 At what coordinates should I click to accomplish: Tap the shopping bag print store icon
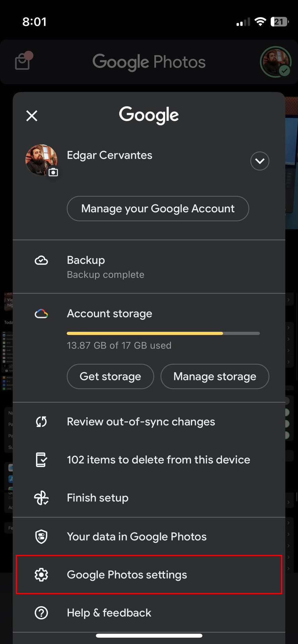(x=23, y=62)
